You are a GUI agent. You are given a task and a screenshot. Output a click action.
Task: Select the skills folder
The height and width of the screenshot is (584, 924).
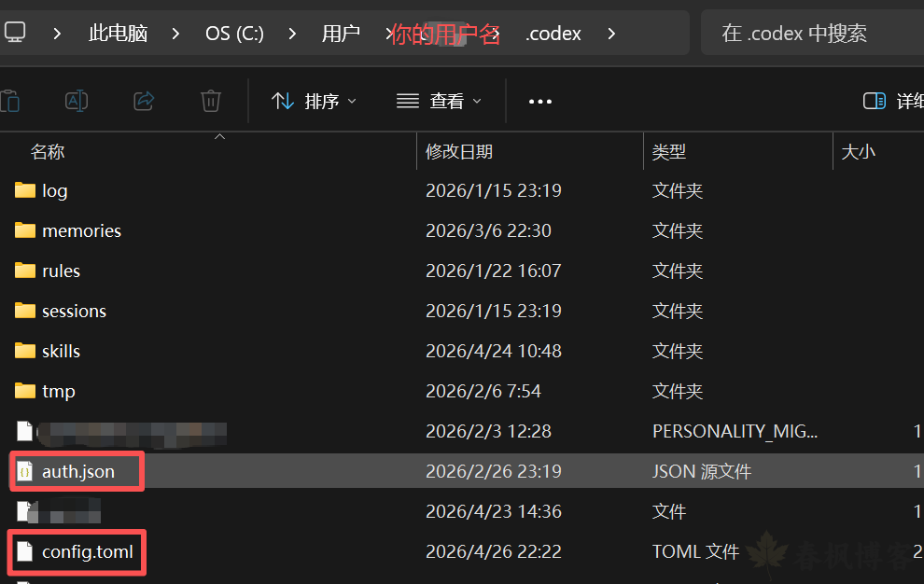click(61, 351)
